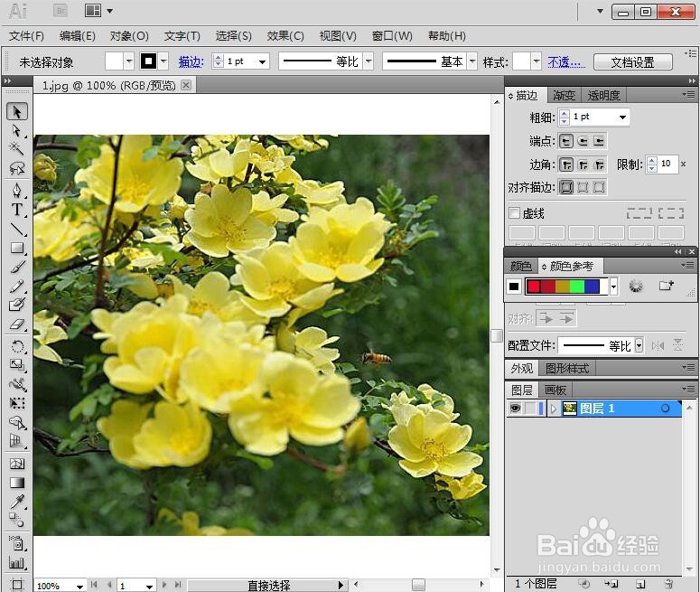The height and width of the screenshot is (592, 700).
Task: Go to next artboard arrow in status bar
Action: [x=163, y=585]
